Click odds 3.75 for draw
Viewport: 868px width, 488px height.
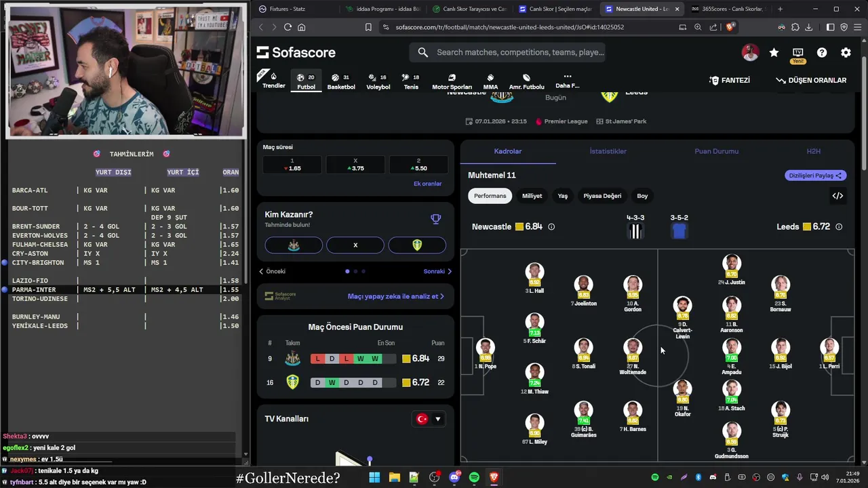pyautogui.click(x=355, y=165)
